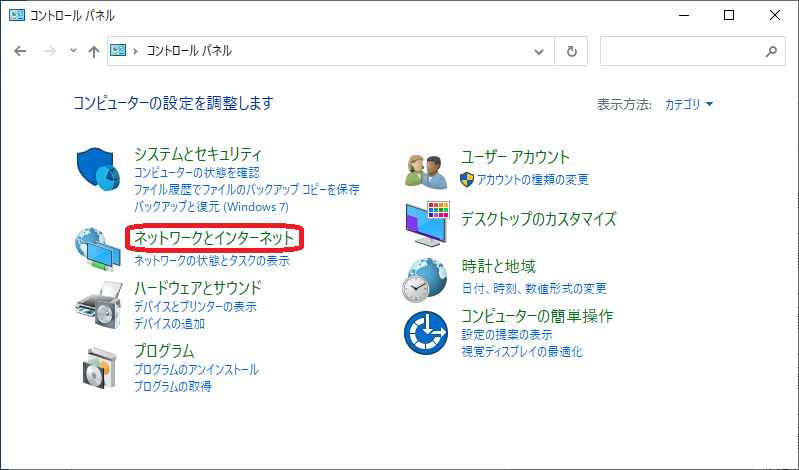
Task: Open the recent locations dropdown arrow
Action: click(73, 51)
